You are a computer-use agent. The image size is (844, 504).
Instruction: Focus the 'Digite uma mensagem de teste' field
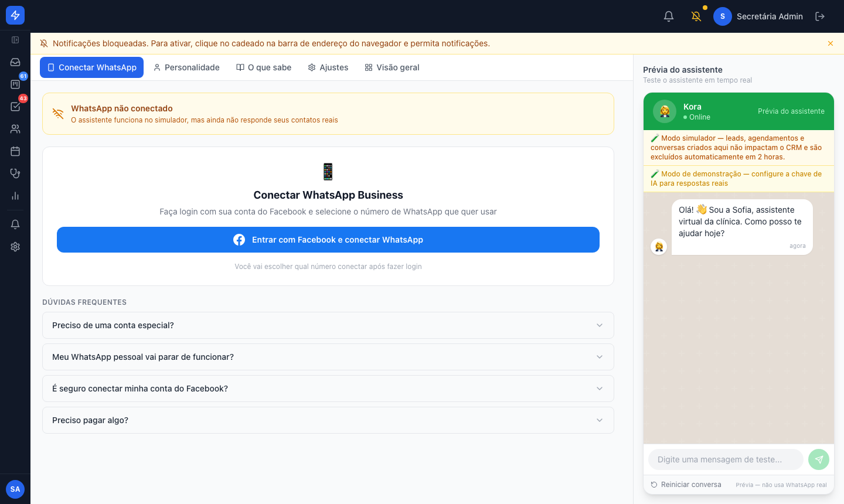click(x=726, y=459)
